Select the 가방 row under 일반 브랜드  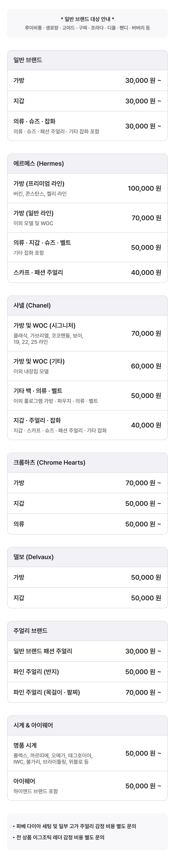[x=87, y=81]
